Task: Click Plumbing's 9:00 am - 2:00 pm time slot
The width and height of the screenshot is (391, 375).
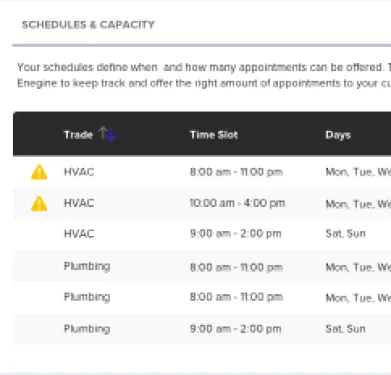Action: (236, 329)
